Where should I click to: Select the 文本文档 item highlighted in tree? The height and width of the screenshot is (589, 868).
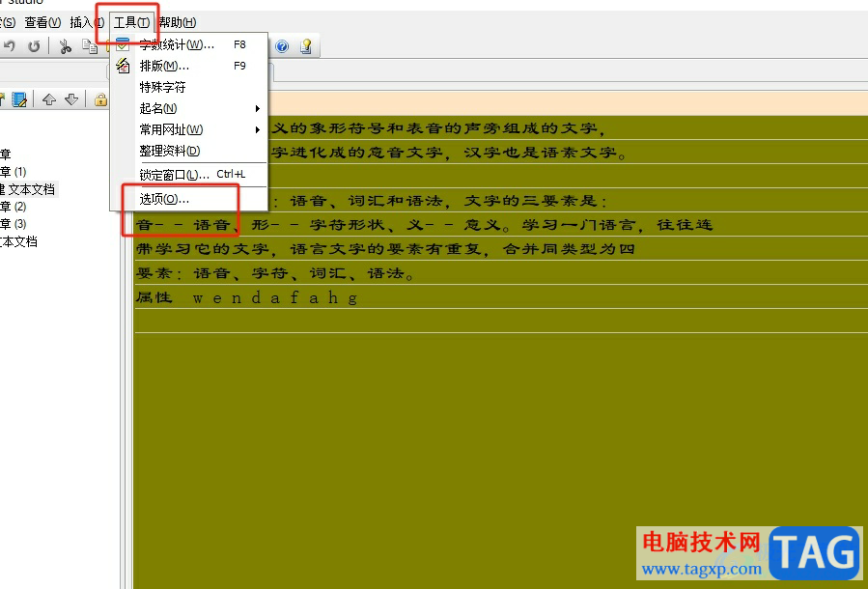[28, 189]
